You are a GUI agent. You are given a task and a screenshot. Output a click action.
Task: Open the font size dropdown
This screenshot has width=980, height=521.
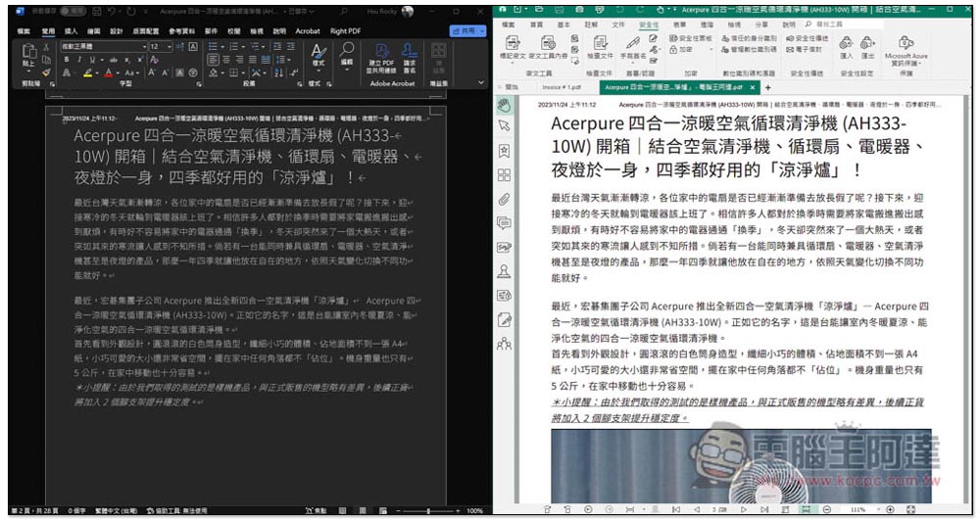click(169, 47)
